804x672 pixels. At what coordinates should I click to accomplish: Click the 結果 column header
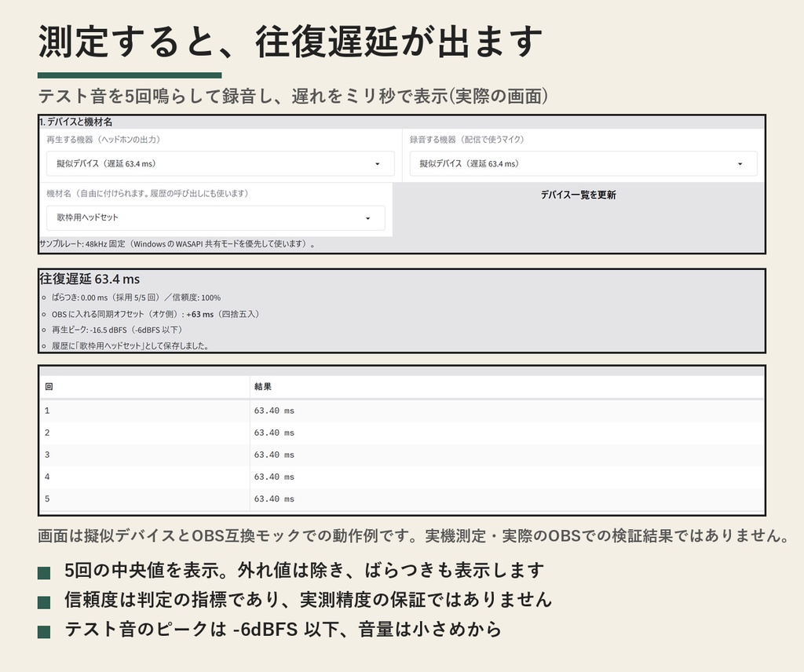[262, 386]
